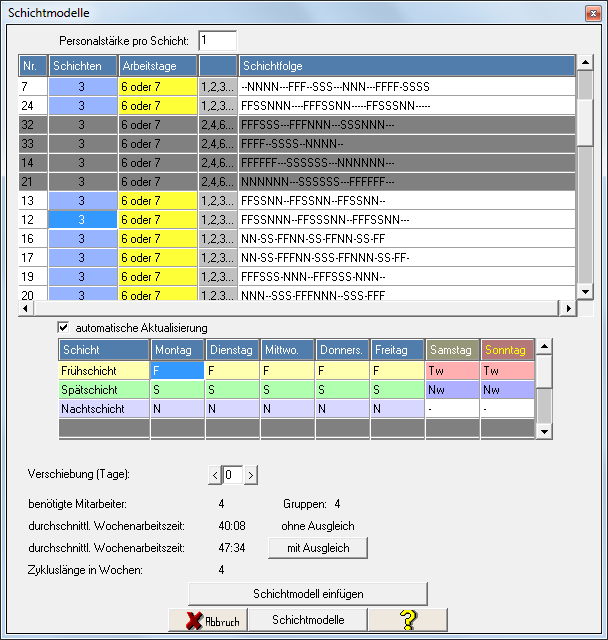The width and height of the screenshot is (608, 640).
Task: Click the Personalstärke pro Schicht input field
Action: (x=217, y=41)
